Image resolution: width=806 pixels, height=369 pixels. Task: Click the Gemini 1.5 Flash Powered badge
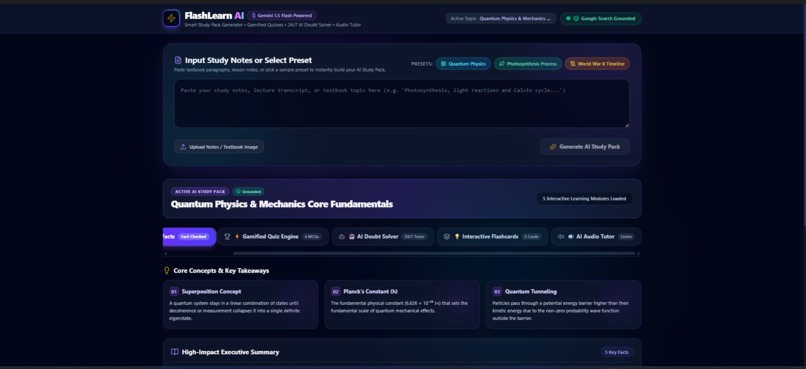coord(282,15)
